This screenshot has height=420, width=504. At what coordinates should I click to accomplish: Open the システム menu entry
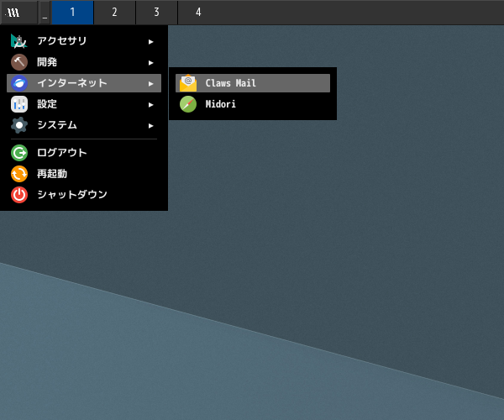tap(84, 125)
